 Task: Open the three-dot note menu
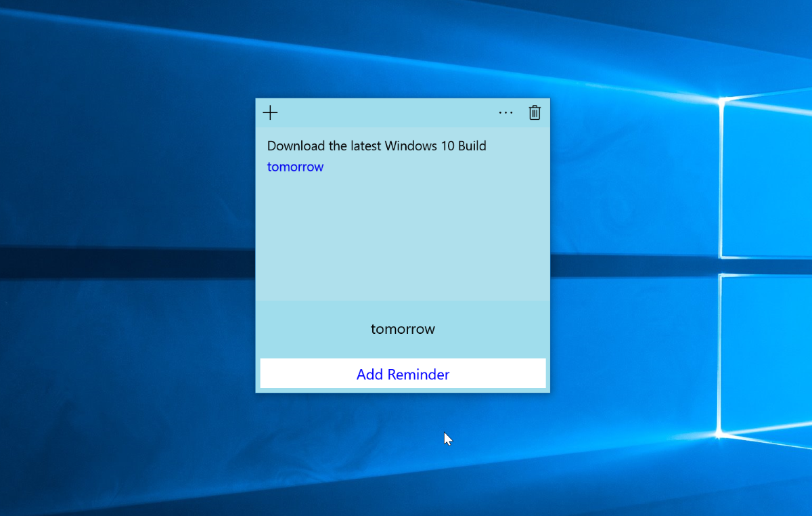tap(505, 112)
